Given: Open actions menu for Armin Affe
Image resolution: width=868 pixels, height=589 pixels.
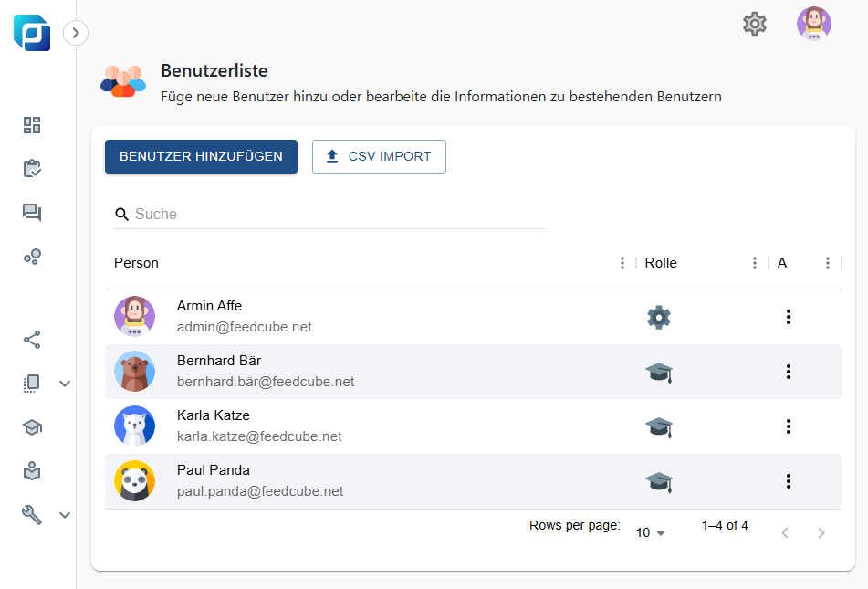Looking at the screenshot, I should 789,317.
